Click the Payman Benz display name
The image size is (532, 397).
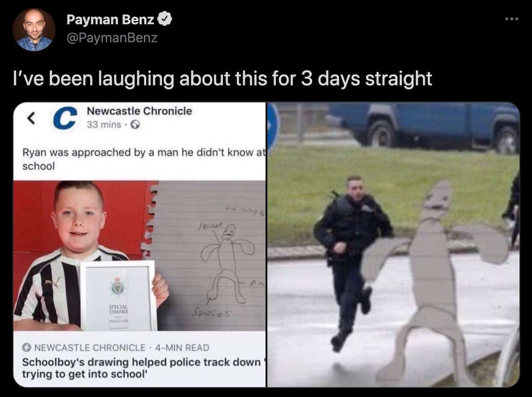(110, 19)
